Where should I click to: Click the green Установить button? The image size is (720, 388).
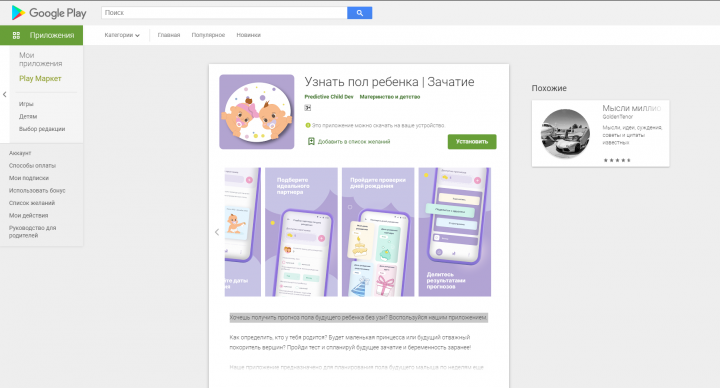click(x=472, y=141)
